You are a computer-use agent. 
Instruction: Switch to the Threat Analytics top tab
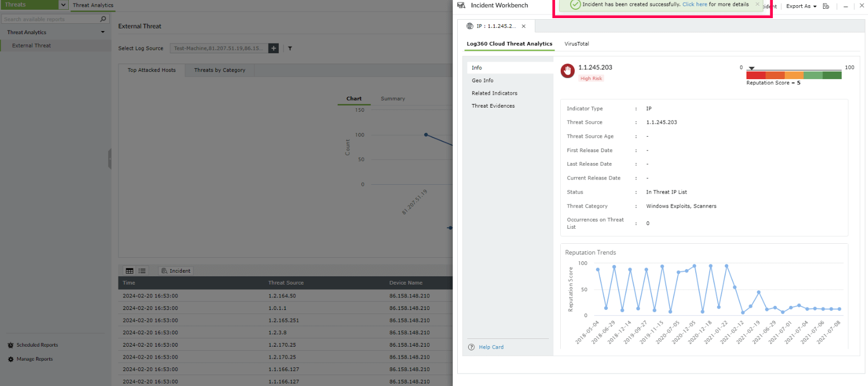point(93,5)
